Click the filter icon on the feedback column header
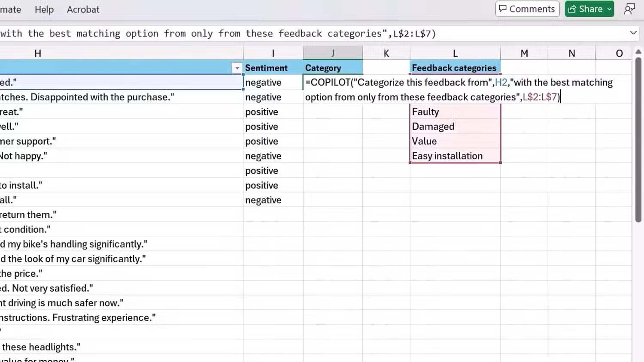The image size is (644, 362). (237, 68)
